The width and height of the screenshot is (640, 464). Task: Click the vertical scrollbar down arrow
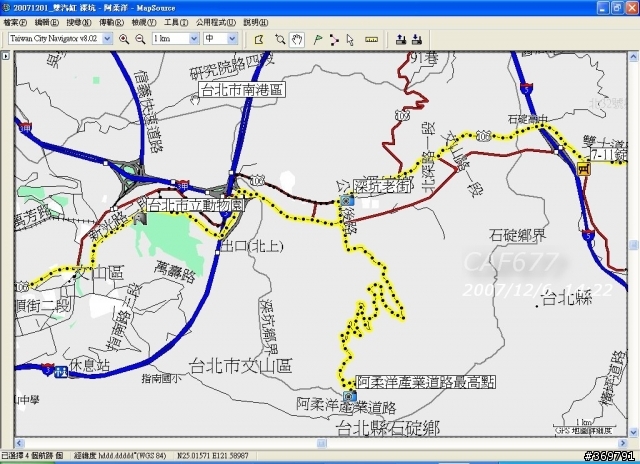coord(633,432)
